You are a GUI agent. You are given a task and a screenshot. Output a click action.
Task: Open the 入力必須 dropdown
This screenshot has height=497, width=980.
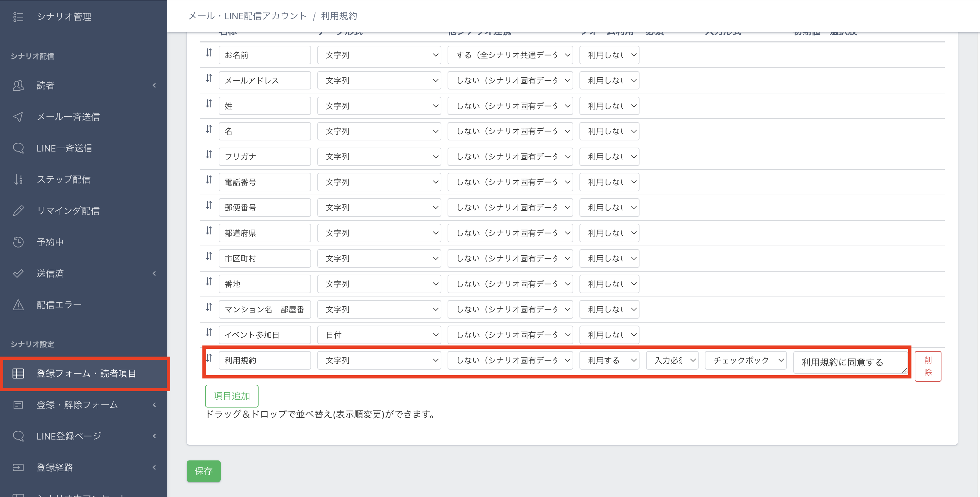672,361
